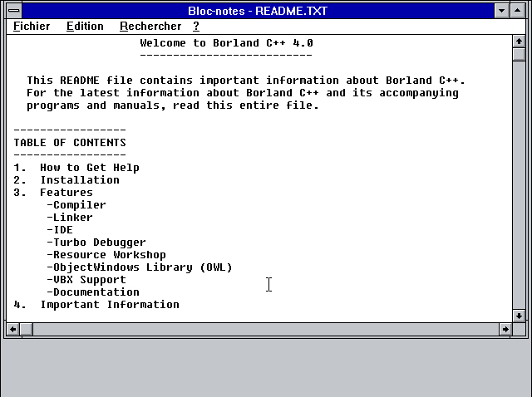The width and height of the screenshot is (532, 397).
Task: Click the vertical scrollbar thumb box
Action: [x=519, y=55]
